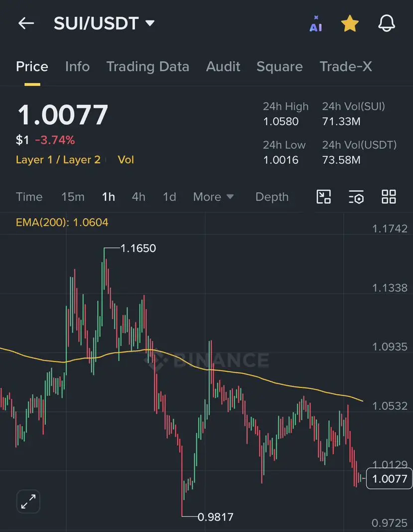413x532 pixels.
Task: Select the Time chart view
Action: click(29, 197)
